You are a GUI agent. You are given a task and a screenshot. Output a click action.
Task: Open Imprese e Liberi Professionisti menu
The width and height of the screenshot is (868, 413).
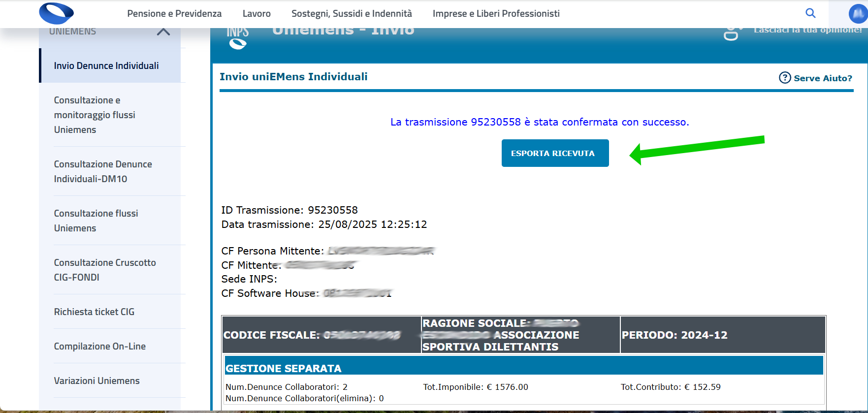pyautogui.click(x=496, y=14)
